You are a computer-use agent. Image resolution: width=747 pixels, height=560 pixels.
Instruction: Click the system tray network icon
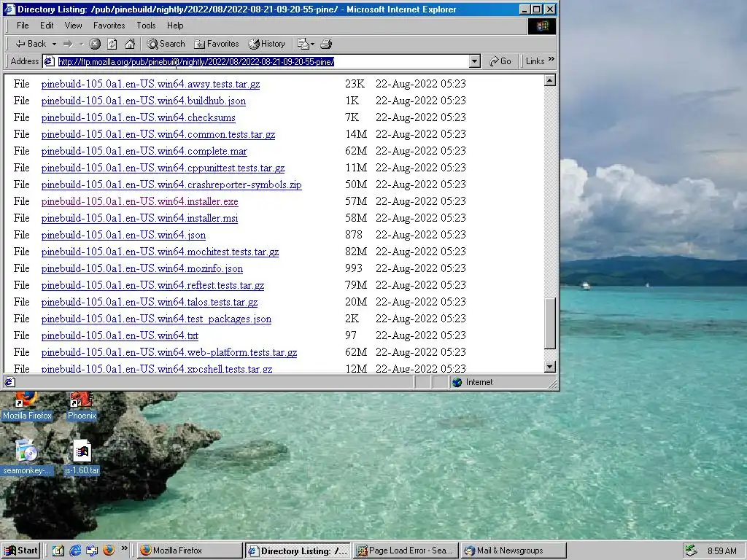(692, 551)
